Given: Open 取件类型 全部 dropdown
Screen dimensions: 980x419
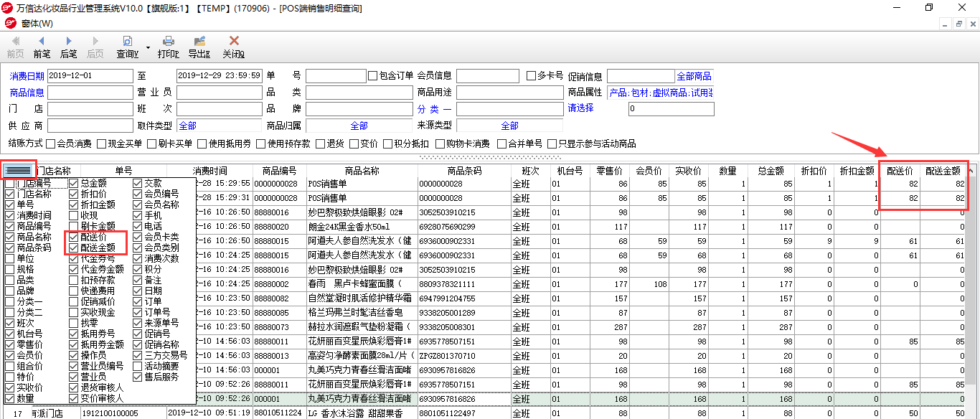Looking at the screenshot, I should (219, 126).
